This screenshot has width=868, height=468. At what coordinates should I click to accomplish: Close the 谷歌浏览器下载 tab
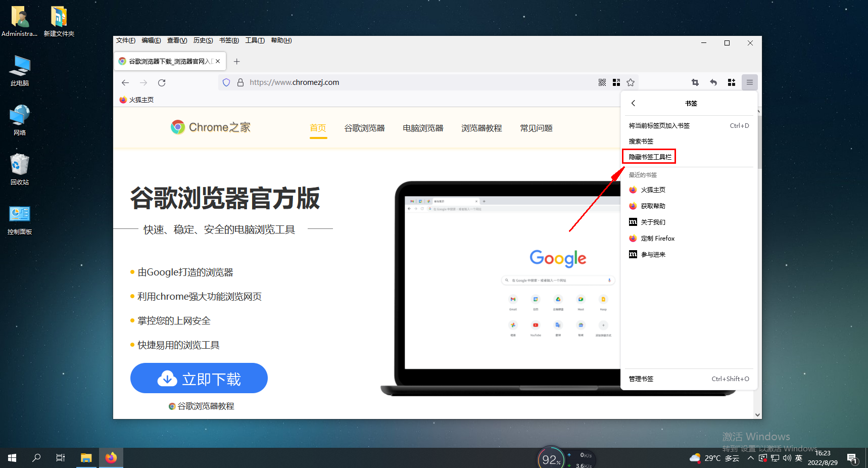[x=218, y=61]
